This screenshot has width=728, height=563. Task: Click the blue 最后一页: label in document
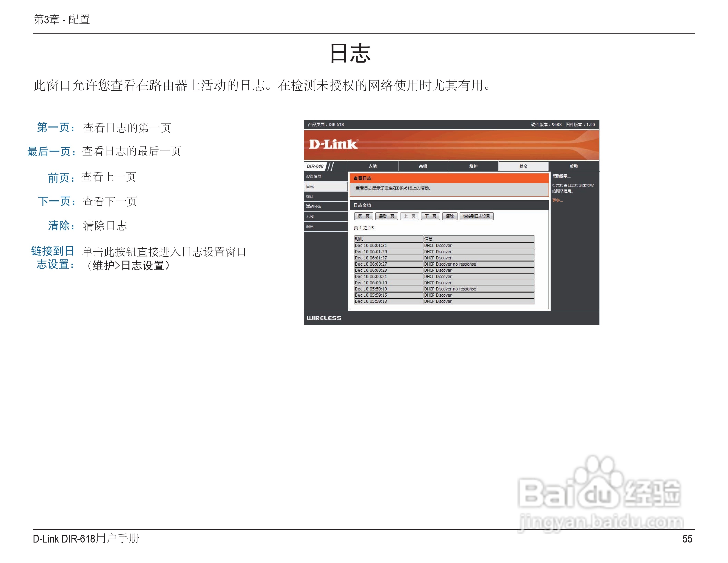[52, 151]
